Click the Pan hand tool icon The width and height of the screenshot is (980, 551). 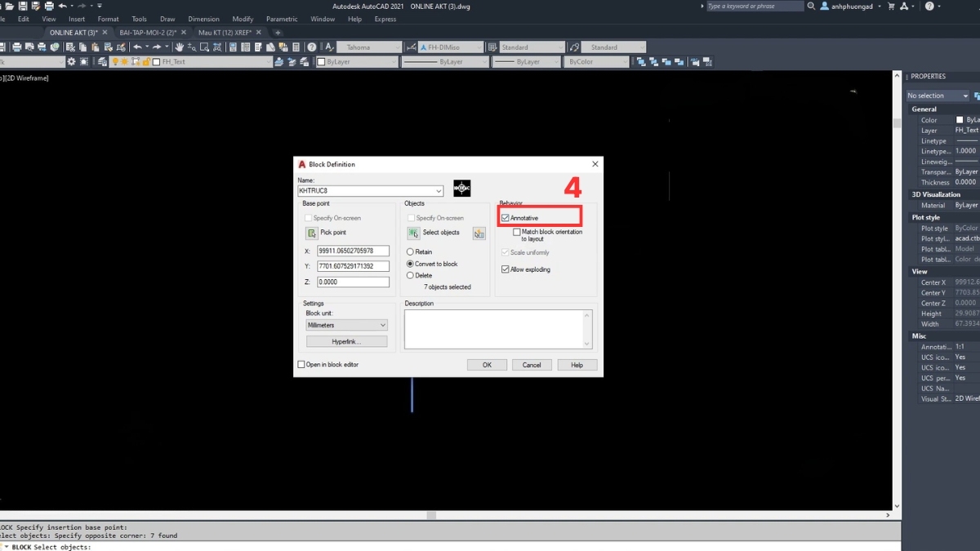[x=179, y=47]
